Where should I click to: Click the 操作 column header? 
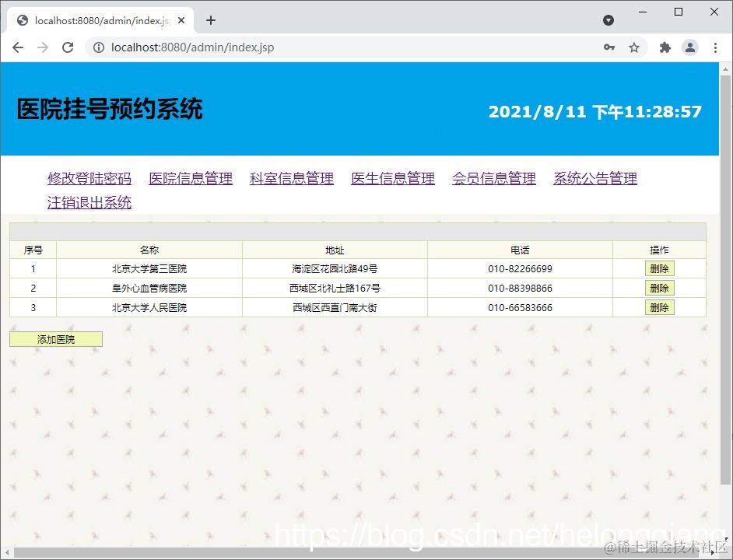click(x=660, y=250)
